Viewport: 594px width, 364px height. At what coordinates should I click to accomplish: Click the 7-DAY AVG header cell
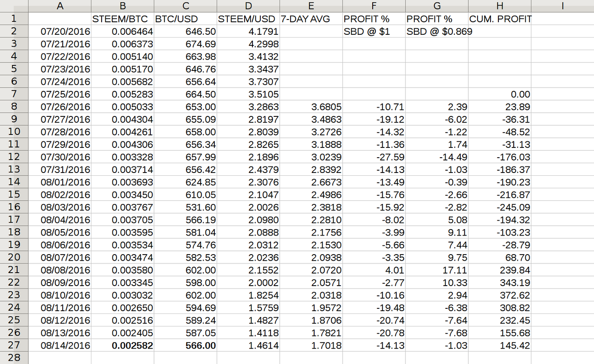(311, 19)
